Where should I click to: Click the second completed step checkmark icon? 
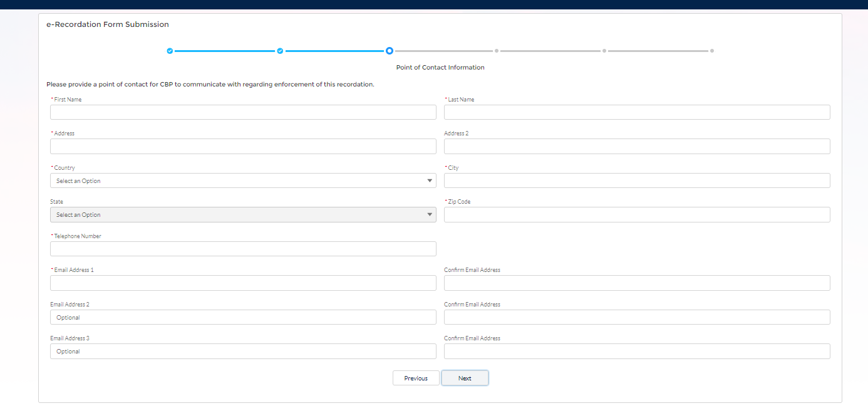[280, 51]
